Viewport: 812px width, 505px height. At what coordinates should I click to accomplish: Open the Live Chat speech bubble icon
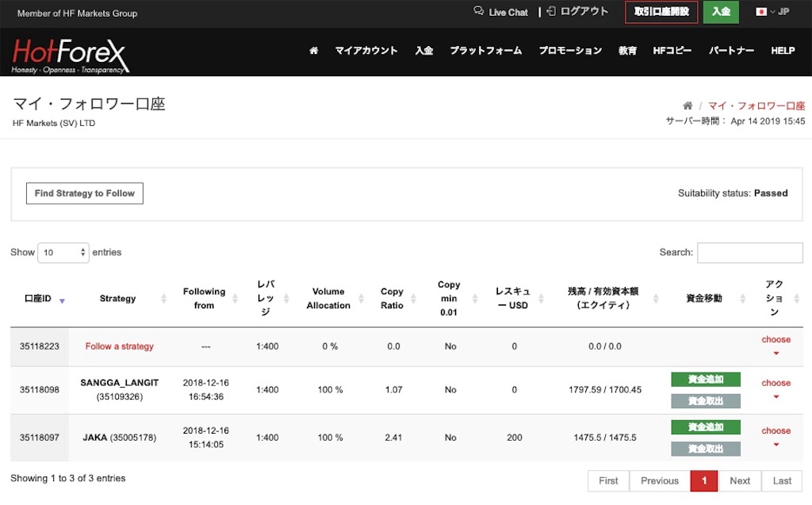coord(478,11)
